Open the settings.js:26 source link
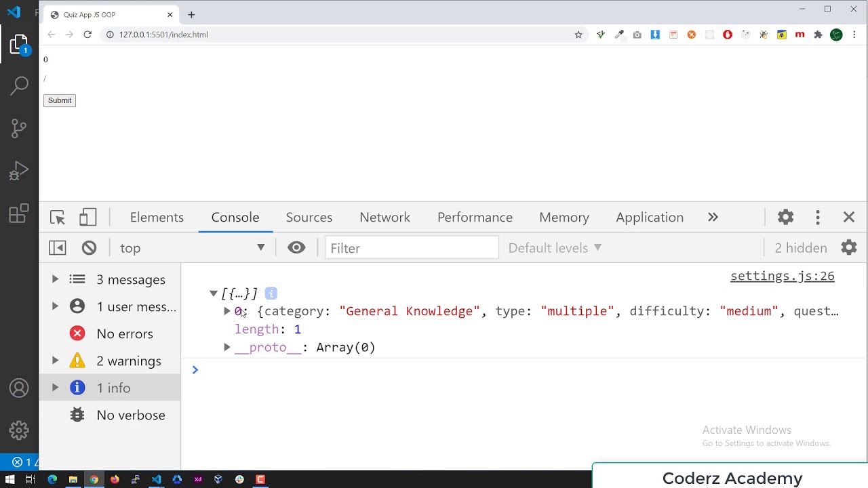The height and width of the screenshot is (488, 868). click(x=782, y=276)
